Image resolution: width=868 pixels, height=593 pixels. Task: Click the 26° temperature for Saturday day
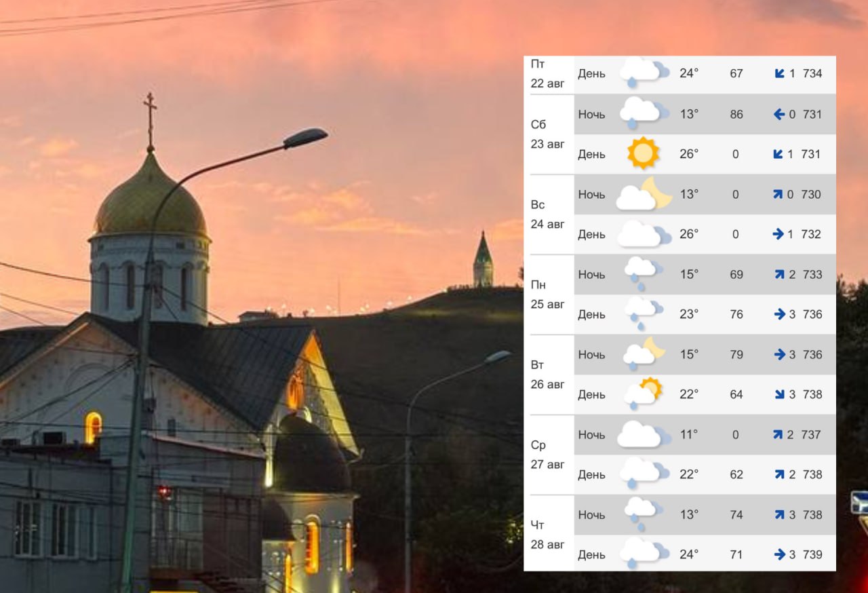pos(688,154)
